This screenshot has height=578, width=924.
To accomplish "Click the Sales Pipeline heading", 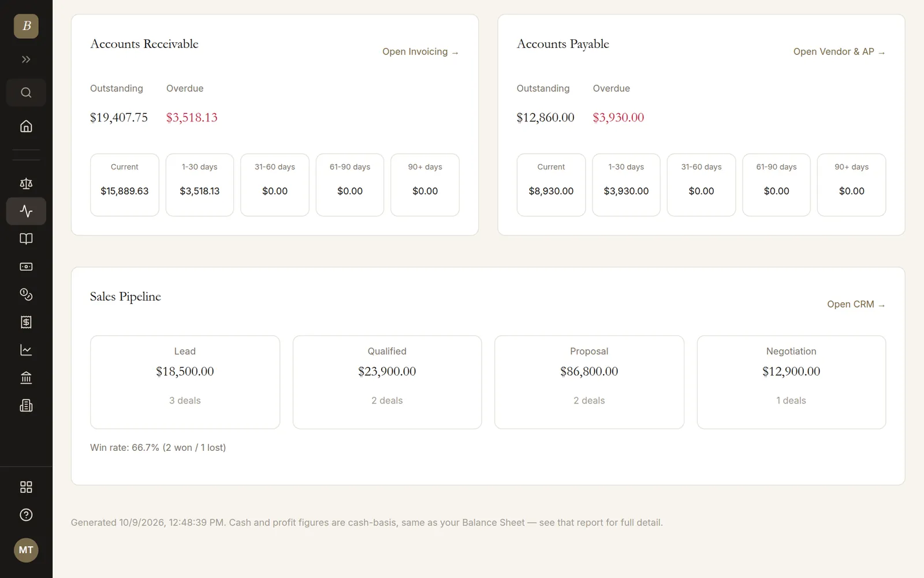I will 125,297.
